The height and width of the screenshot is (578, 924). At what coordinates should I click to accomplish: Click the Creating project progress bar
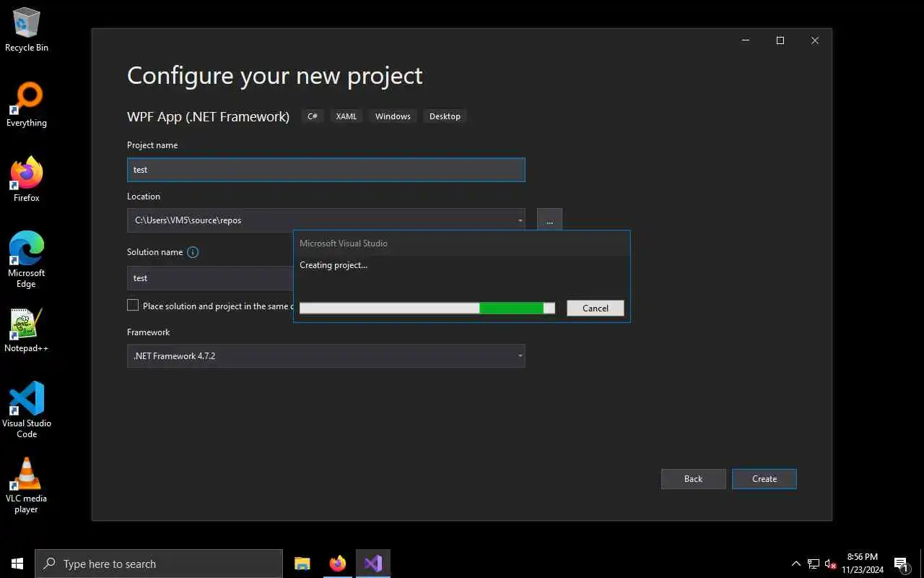click(x=427, y=308)
